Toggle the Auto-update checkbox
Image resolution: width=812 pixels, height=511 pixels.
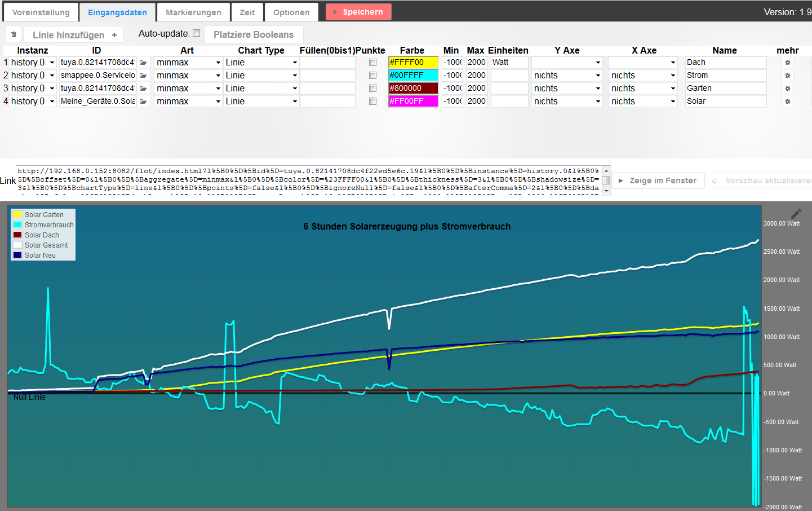coord(196,33)
